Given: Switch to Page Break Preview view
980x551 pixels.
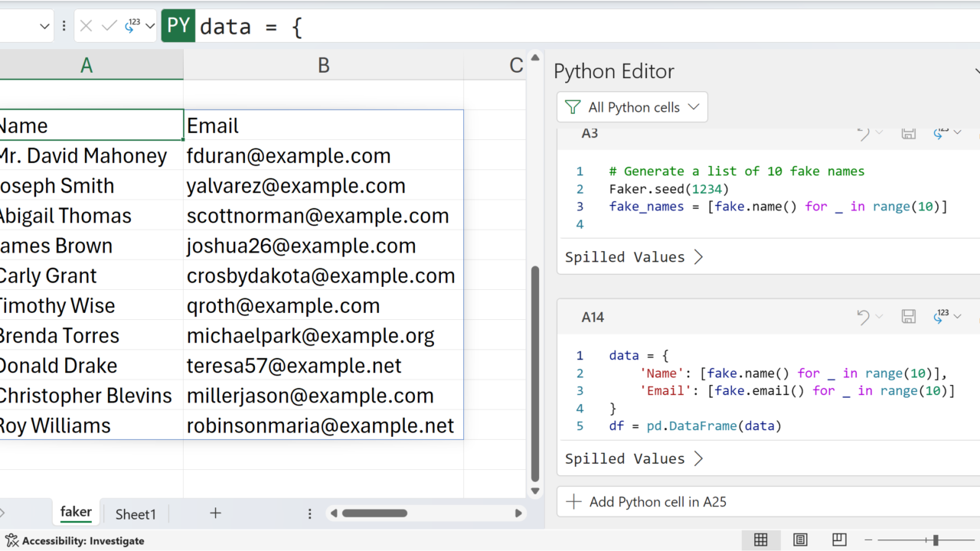Looking at the screenshot, I should click(839, 540).
